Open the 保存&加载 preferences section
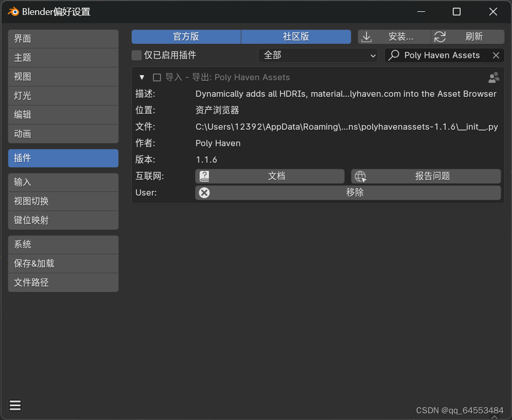This screenshot has height=420, width=512. (63, 264)
